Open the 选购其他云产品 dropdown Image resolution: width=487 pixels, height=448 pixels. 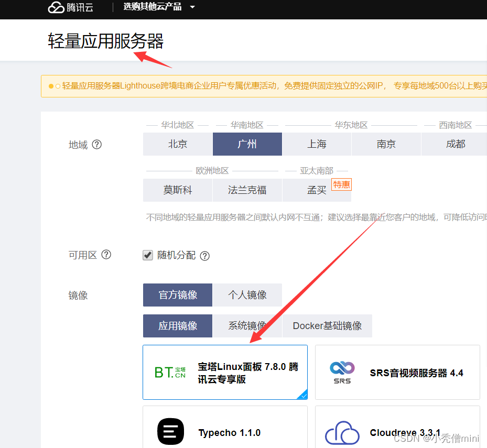click(x=159, y=6)
